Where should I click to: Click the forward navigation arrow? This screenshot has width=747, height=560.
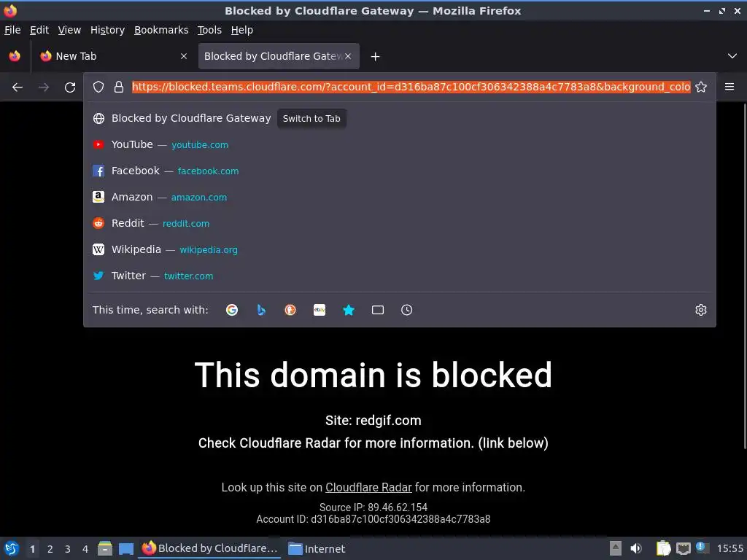44,87
